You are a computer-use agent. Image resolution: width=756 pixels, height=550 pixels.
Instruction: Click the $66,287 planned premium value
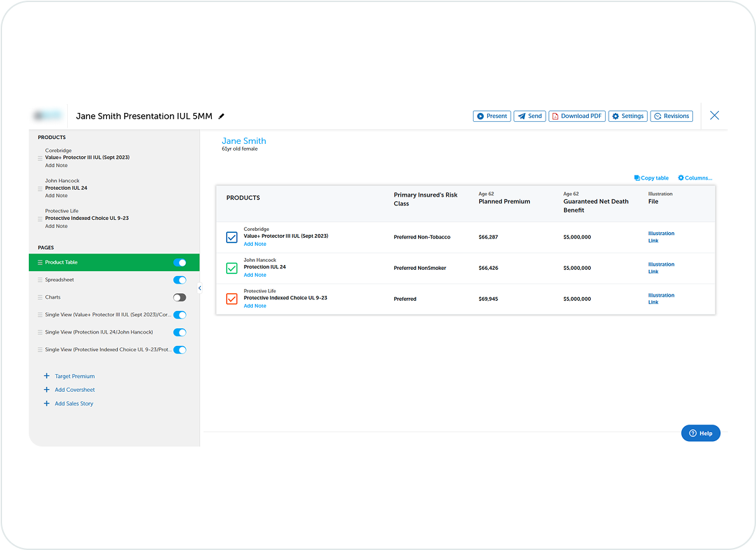click(x=489, y=237)
